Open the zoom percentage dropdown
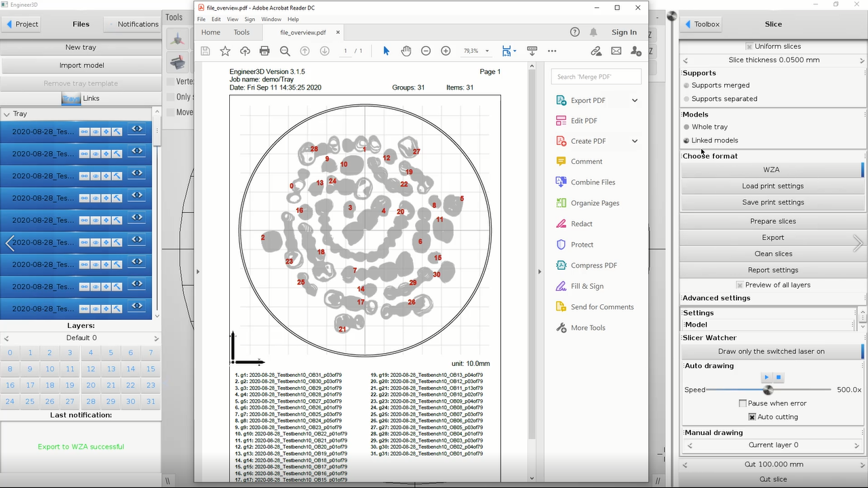 (487, 51)
